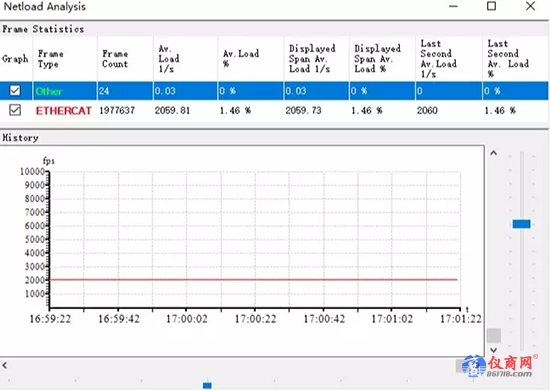Click the Graph column header

point(16,59)
